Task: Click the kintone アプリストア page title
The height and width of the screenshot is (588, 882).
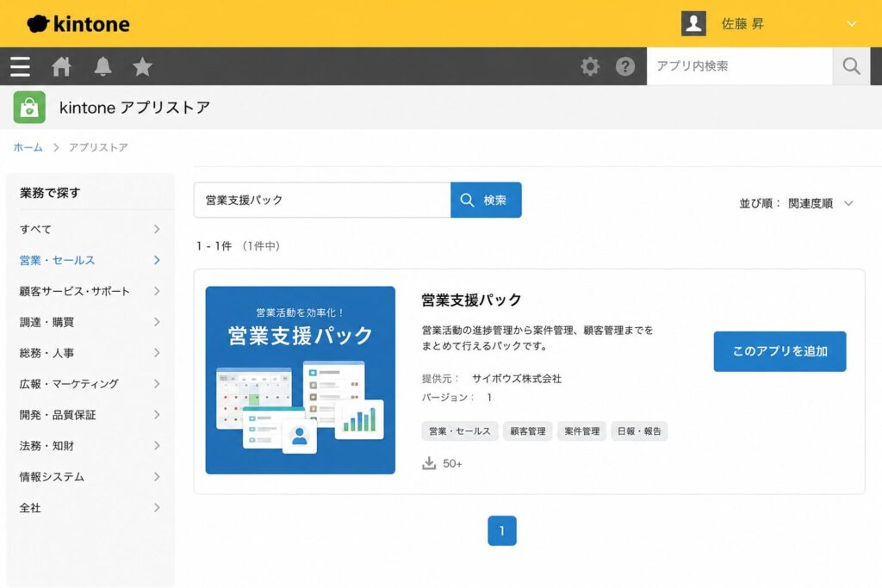Action: [135, 108]
